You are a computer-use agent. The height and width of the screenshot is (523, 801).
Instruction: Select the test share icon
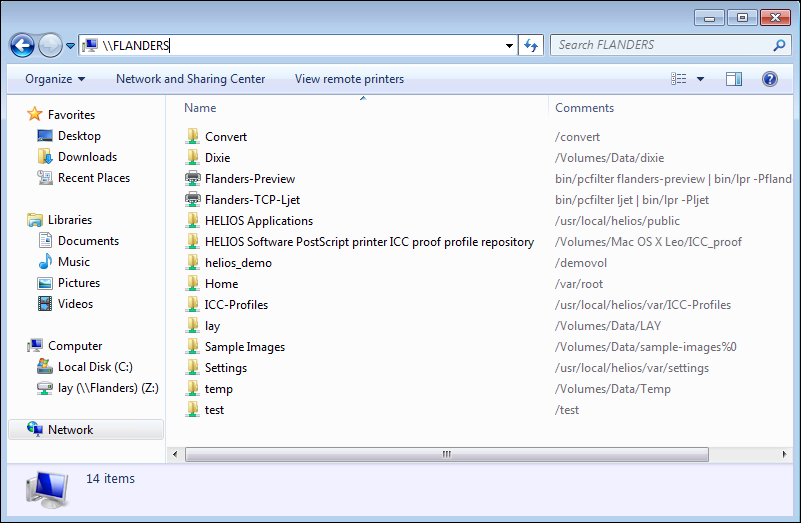click(193, 409)
